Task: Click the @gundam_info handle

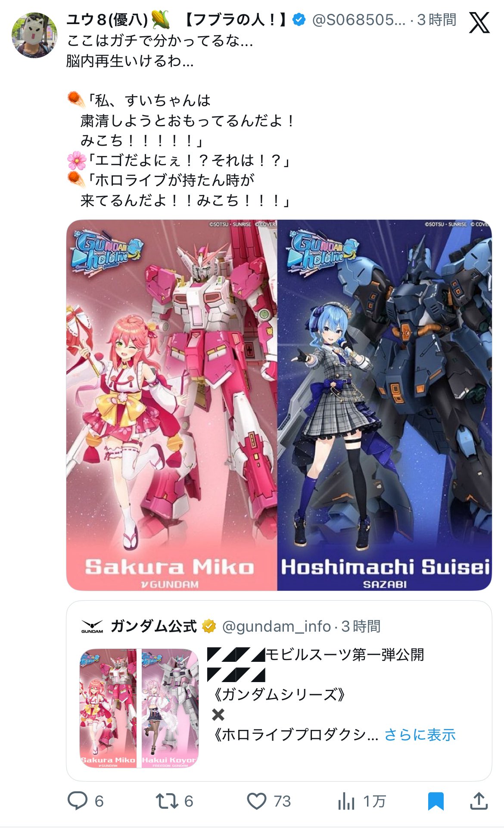Action: (x=277, y=626)
